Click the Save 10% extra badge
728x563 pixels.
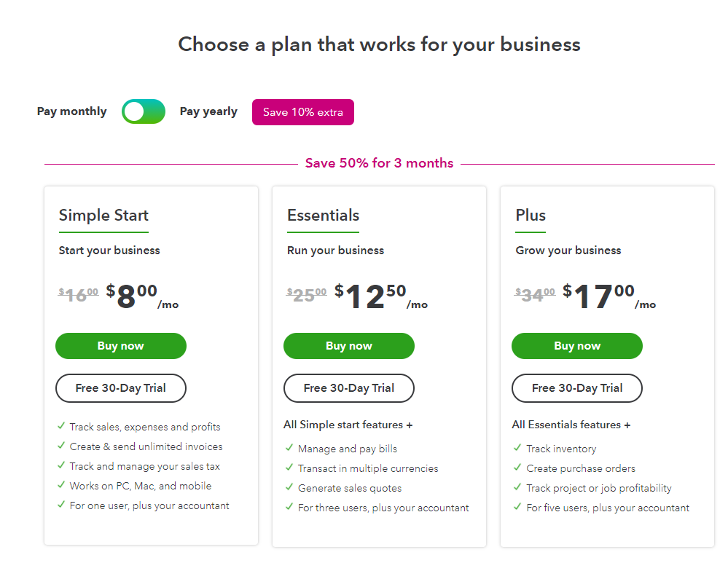302,112
